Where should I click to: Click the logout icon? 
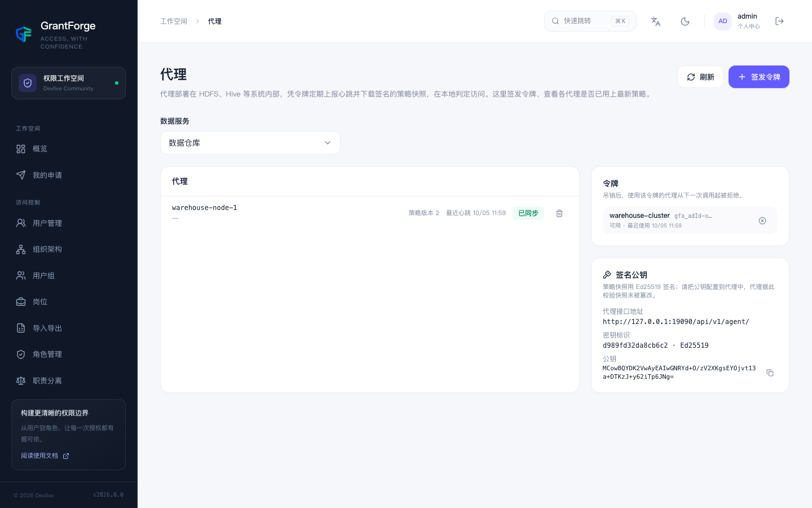point(780,21)
